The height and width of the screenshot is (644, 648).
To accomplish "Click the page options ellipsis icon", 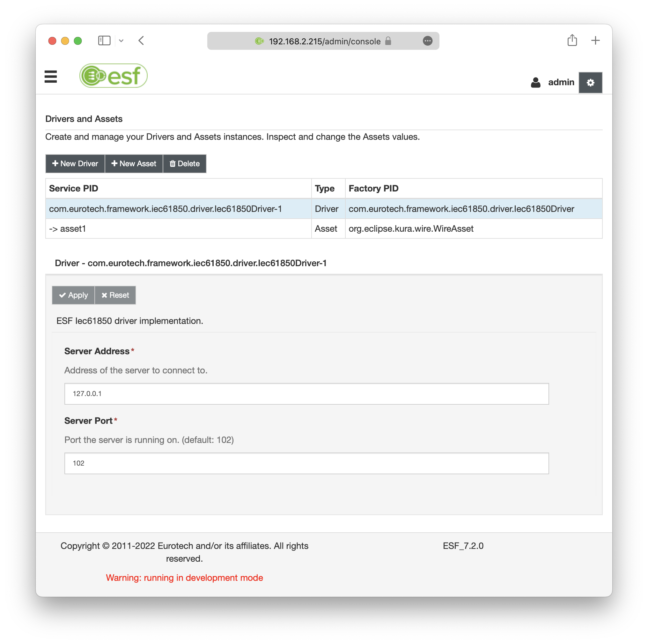I will pos(427,41).
